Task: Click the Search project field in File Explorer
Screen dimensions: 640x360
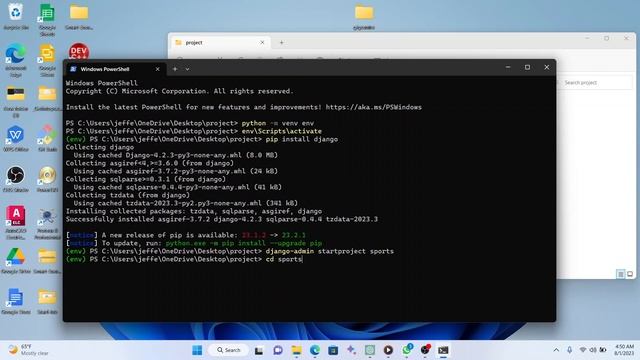Action: tap(595, 82)
